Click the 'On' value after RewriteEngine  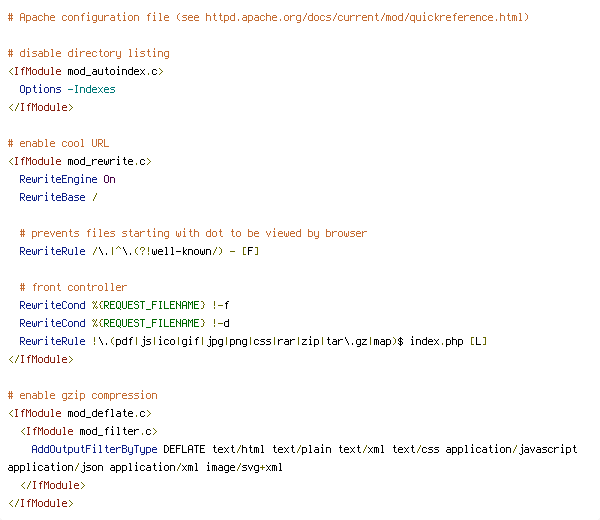click(109, 179)
